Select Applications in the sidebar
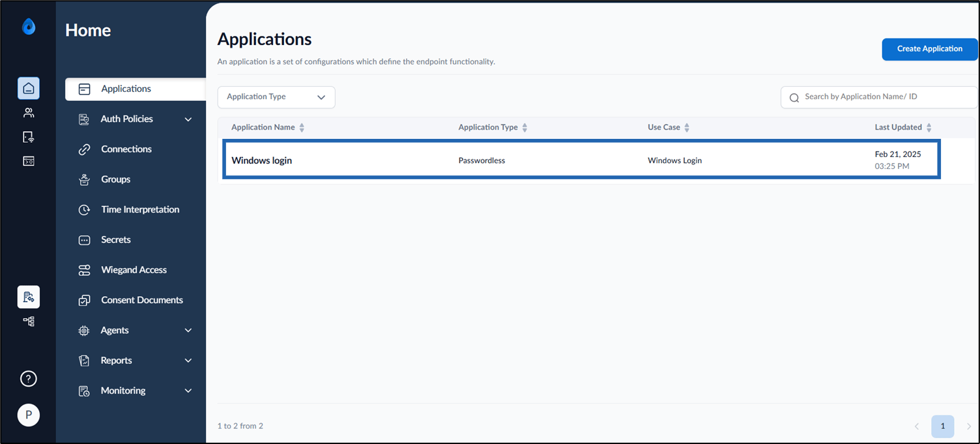The height and width of the screenshot is (444, 980). tap(136, 89)
